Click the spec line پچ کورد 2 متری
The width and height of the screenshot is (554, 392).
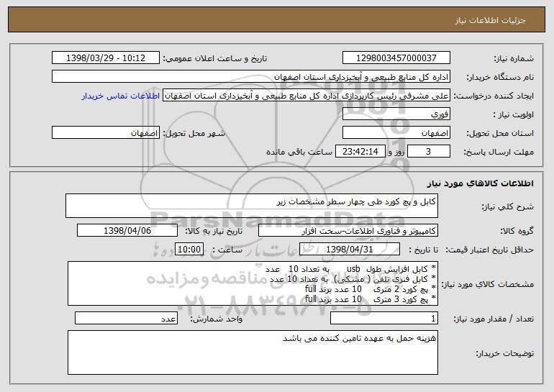tap(371, 289)
